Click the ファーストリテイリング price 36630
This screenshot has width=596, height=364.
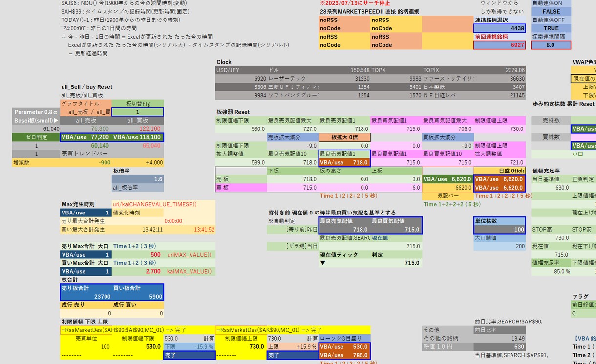point(500,79)
